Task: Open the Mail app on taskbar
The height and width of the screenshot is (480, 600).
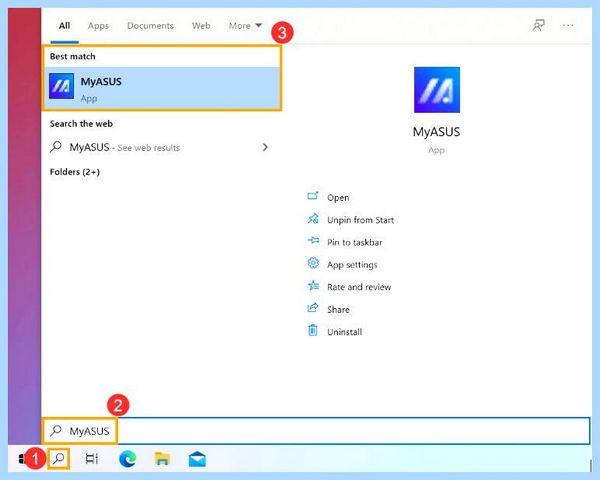Action: coord(197,459)
